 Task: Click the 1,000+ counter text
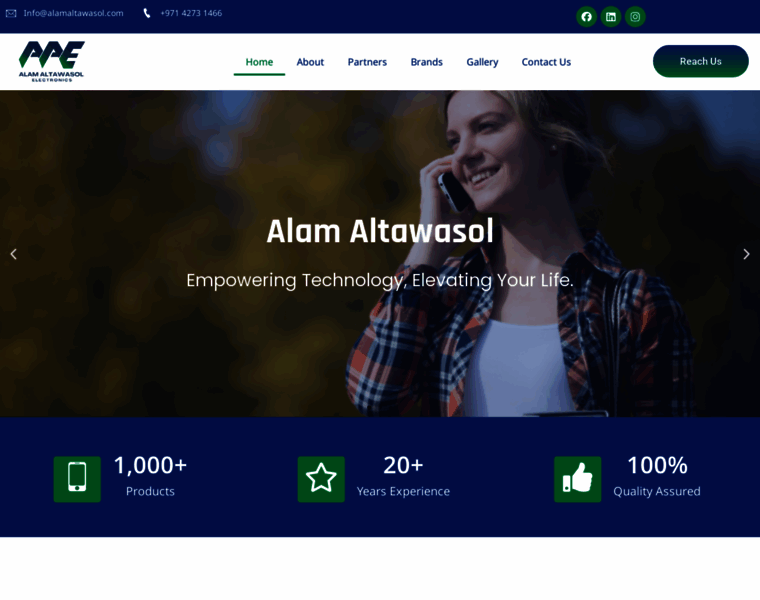click(x=150, y=465)
